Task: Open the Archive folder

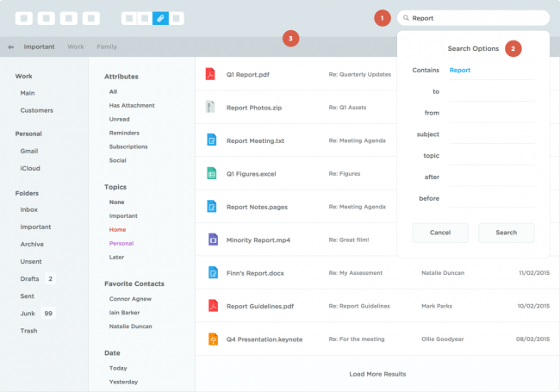Action: point(32,244)
